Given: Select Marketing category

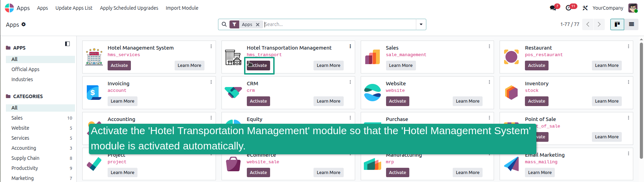Looking at the screenshot, I should click(x=40, y=178).
